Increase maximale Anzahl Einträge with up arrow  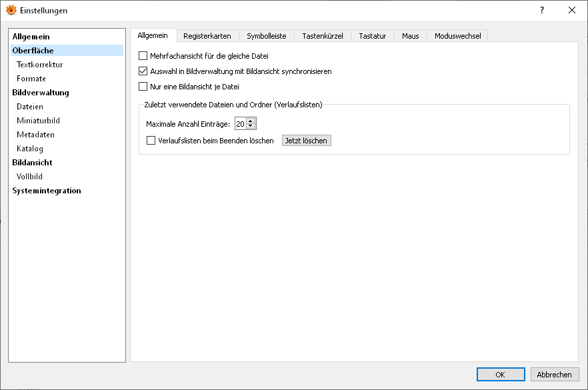click(251, 121)
